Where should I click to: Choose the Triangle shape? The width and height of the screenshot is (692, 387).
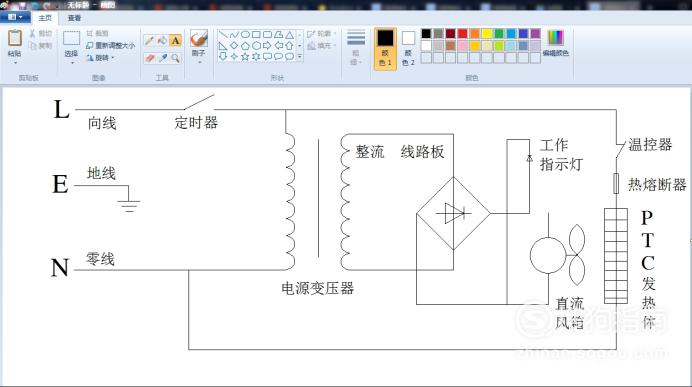[x=289, y=34]
